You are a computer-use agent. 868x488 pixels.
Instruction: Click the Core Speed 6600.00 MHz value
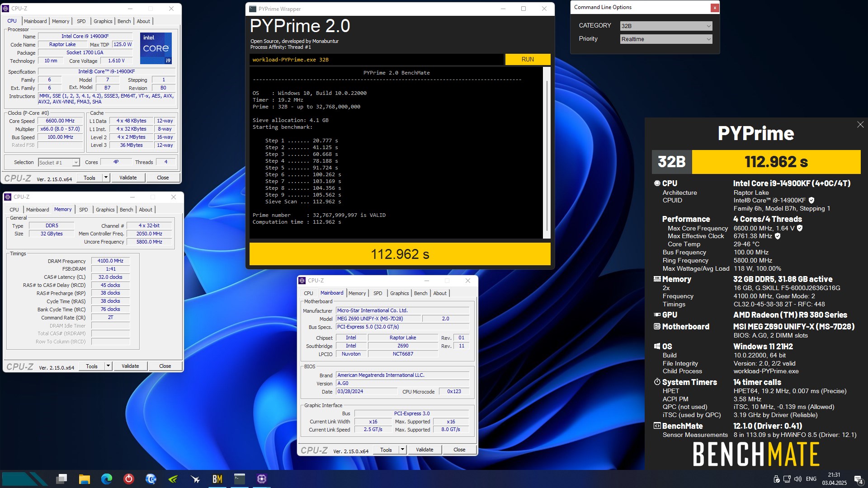[60, 121]
